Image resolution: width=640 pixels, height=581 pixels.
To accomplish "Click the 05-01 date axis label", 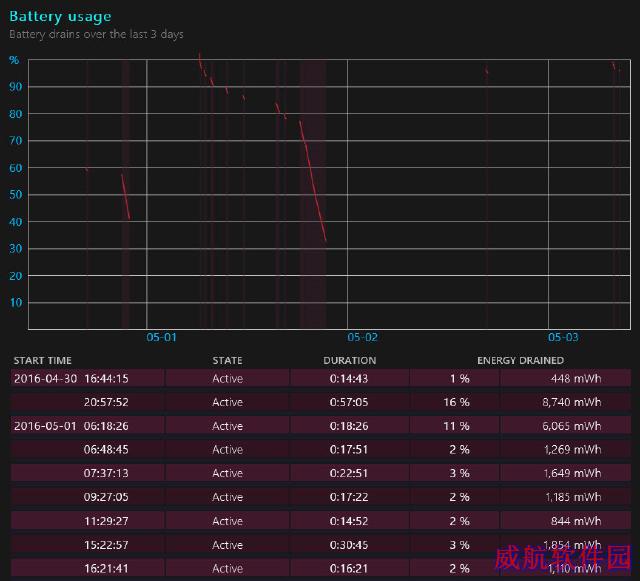I will [x=161, y=337].
